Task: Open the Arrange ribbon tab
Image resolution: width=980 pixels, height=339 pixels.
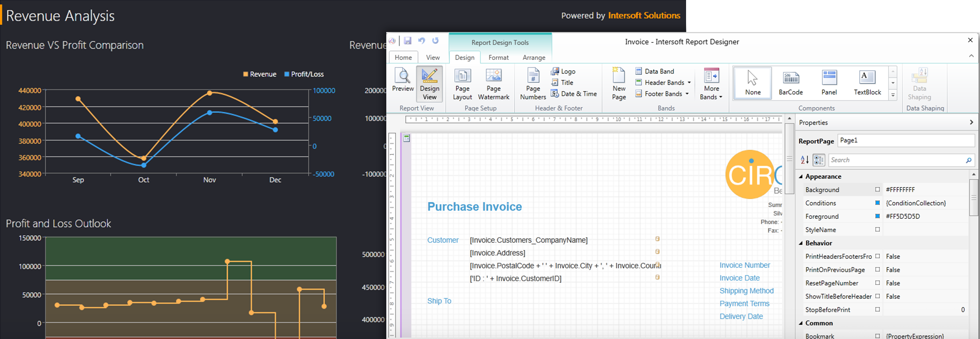Action: click(x=534, y=57)
